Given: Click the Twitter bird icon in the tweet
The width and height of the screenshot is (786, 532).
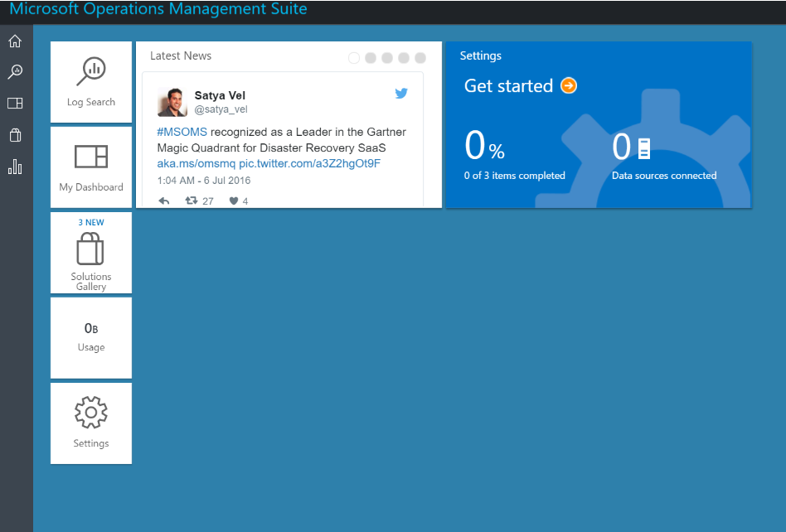Looking at the screenshot, I should pos(401,93).
